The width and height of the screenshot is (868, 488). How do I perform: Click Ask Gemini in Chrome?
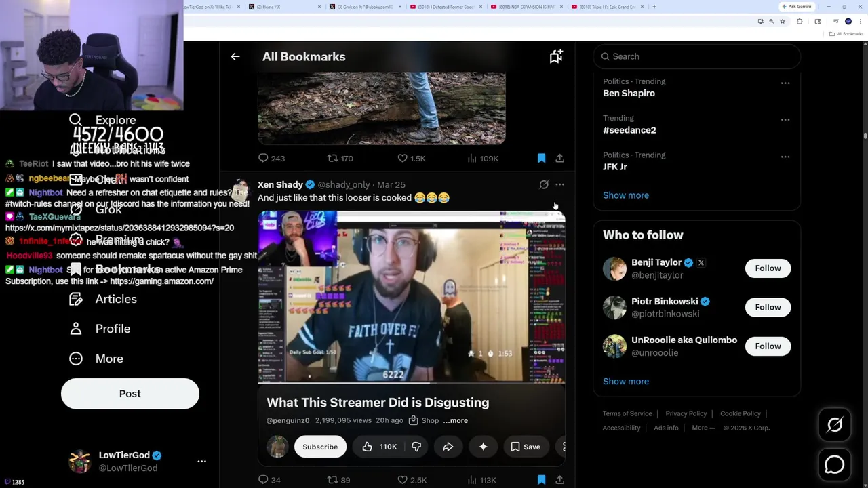pyautogui.click(x=796, y=7)
